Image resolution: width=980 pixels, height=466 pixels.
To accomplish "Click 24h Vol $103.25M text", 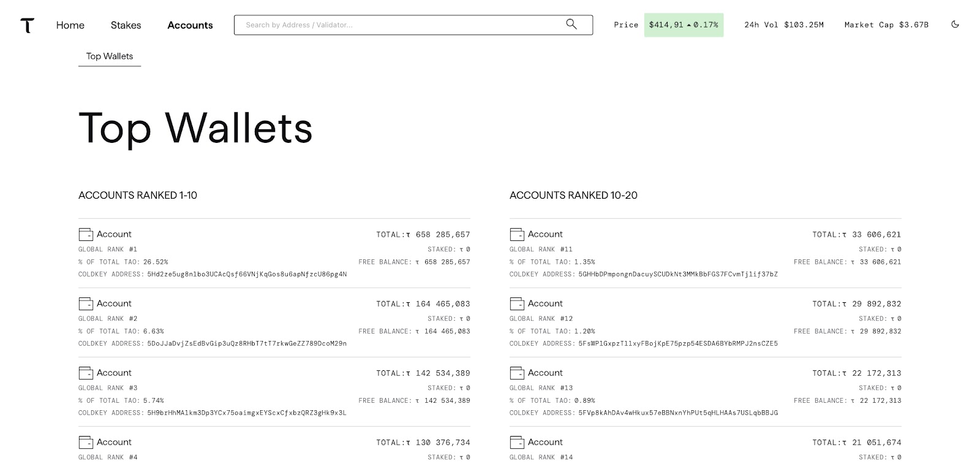I will [784, 25].
